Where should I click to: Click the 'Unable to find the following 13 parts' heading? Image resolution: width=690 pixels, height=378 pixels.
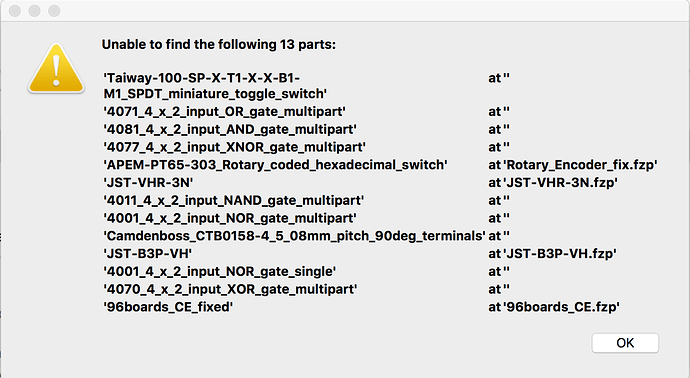click(219, 44)
